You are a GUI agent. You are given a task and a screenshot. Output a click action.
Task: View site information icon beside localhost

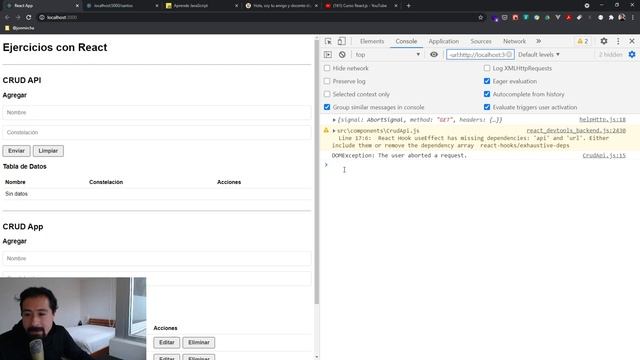pos(42,18)
